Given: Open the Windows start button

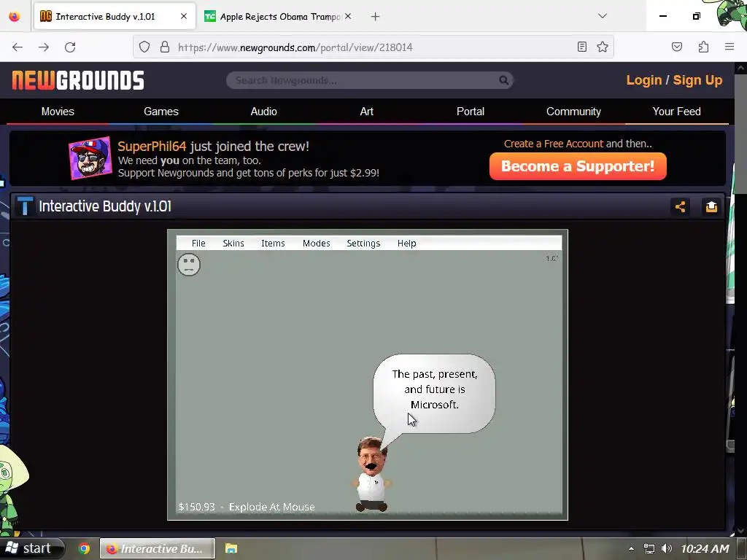Looking at the screenshot, I should [x=31, y=548].
